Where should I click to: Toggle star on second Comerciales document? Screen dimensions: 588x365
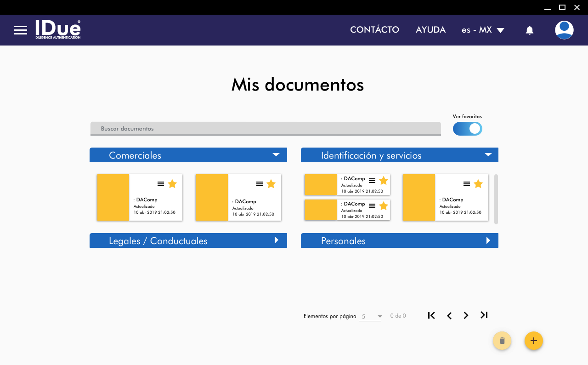tap(271, 184)
